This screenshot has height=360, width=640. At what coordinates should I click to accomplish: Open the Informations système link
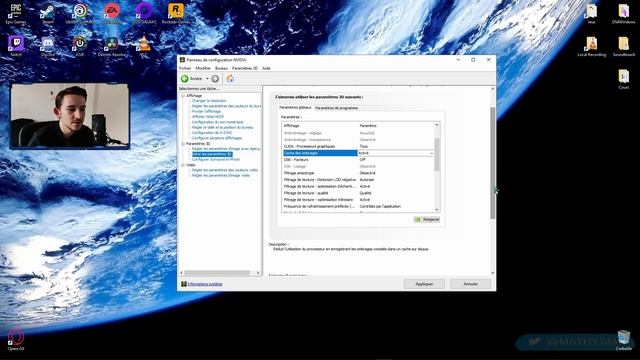pyautogui.click(x=205, y=284)
